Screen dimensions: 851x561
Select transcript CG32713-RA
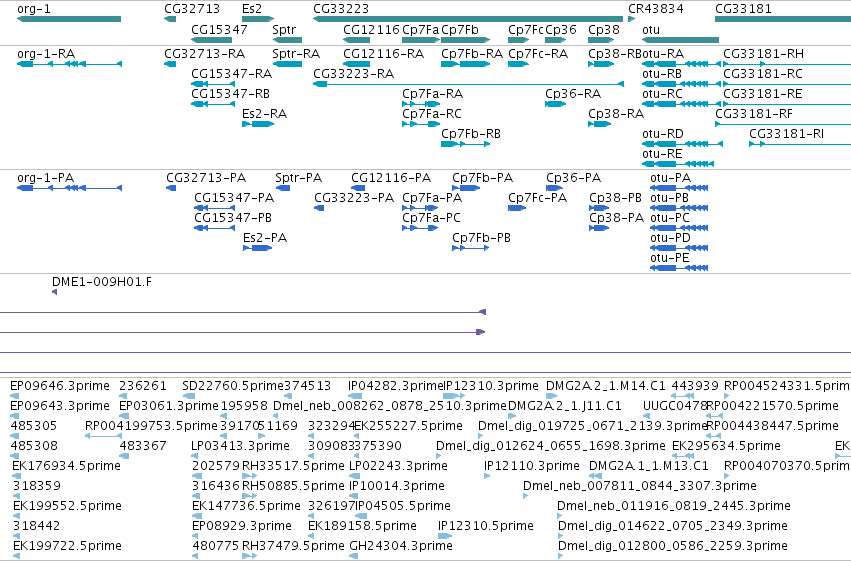pyautogui.click(x=170, y=64)
